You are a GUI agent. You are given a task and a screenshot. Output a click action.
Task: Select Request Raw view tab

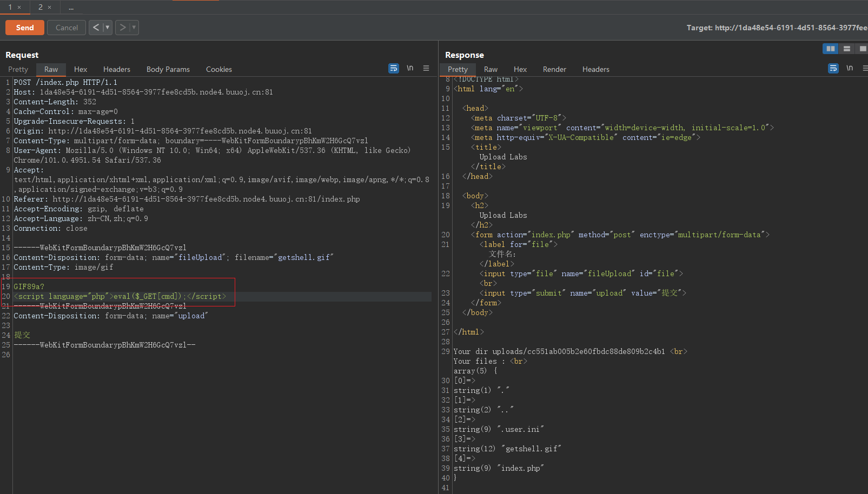coord(51,69)
